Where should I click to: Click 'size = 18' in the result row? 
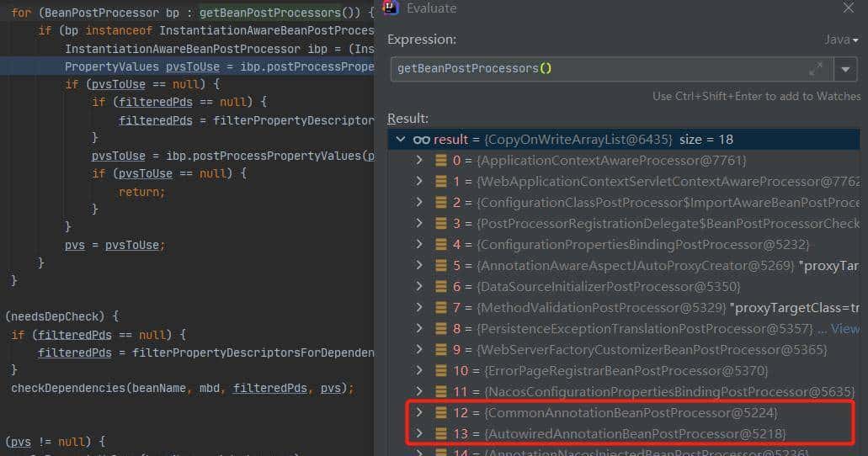point(706,140)
